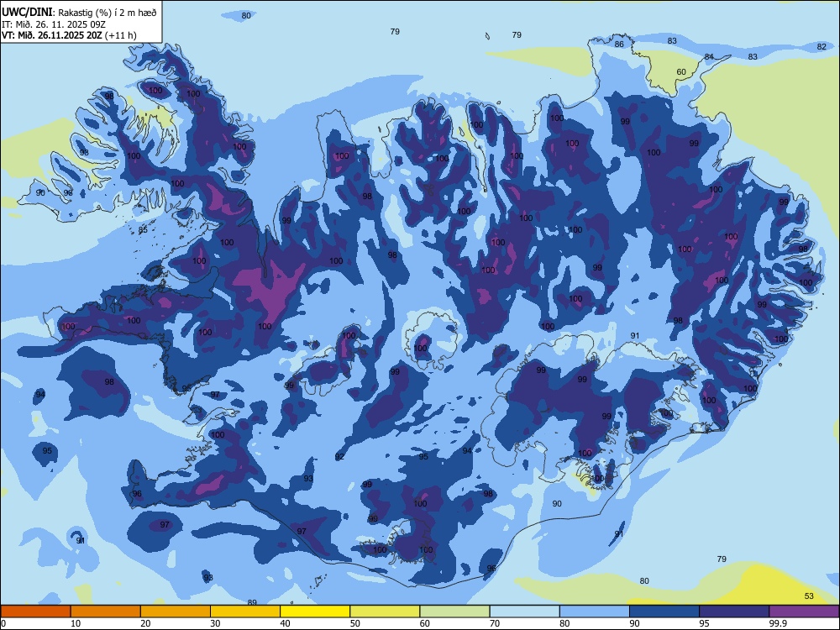Viewport: 840px width, 630px height.
Task: Click the 30–40 golden legend swatch
Action: click(x=245, y=612)
